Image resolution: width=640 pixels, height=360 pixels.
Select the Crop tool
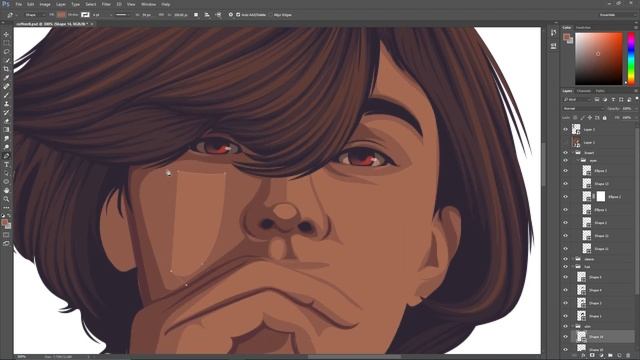(x=6, y=69)
